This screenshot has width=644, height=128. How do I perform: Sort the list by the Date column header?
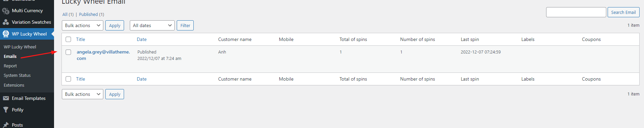click(142, 39)
